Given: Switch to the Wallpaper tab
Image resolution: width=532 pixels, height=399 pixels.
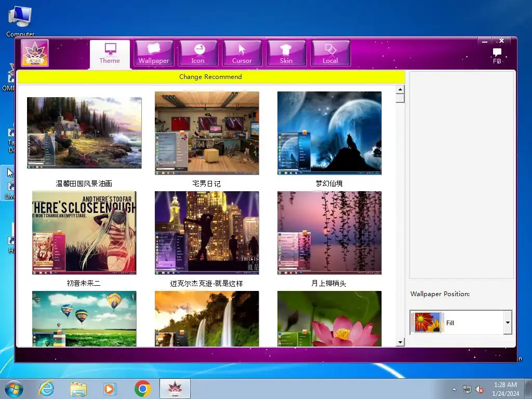Looking at the screenshot, I should pos(154,54).
